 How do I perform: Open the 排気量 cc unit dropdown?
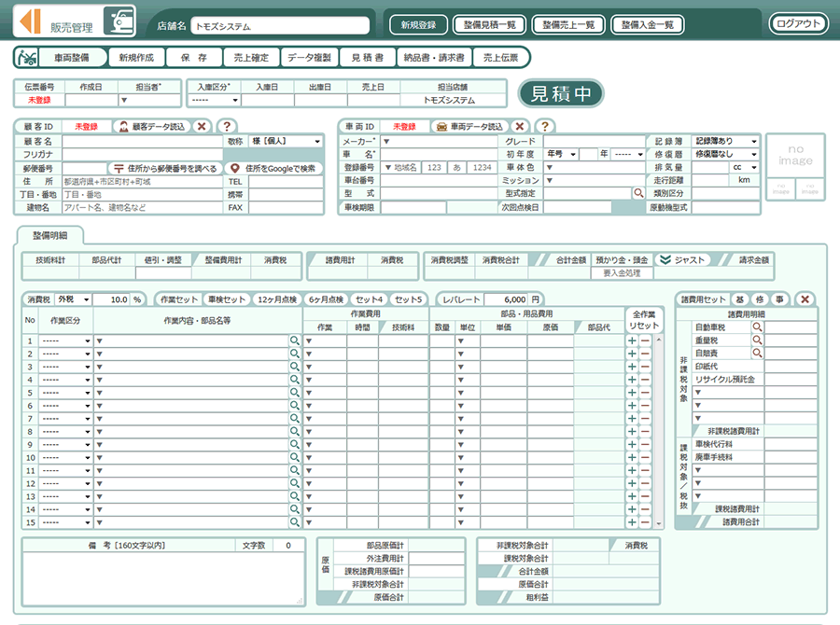[745, 167]
